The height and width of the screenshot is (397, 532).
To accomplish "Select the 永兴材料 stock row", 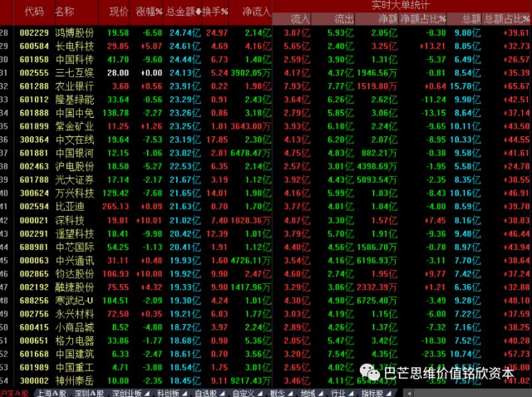I will coord(266,314).
